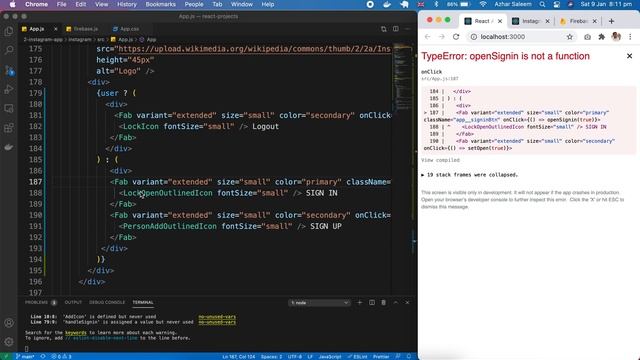
Task: Open the Chrome profile avatar
Action: click(616, 37)
